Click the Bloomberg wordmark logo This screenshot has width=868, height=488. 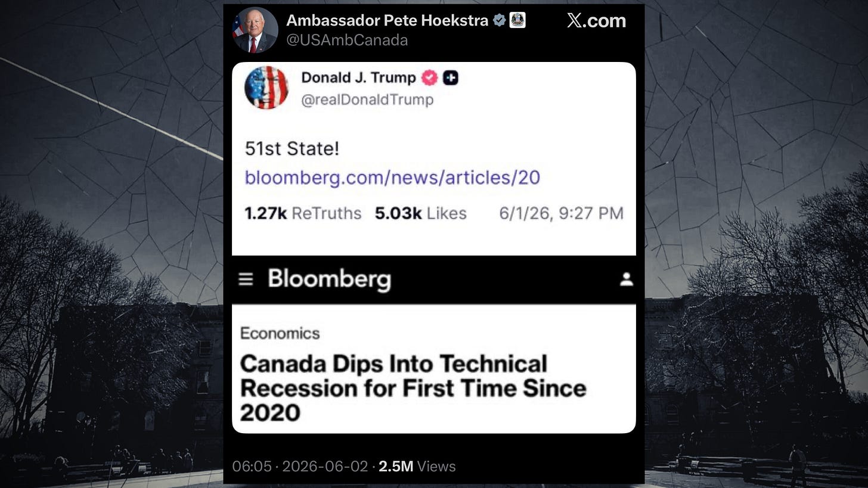coord(329,279)
